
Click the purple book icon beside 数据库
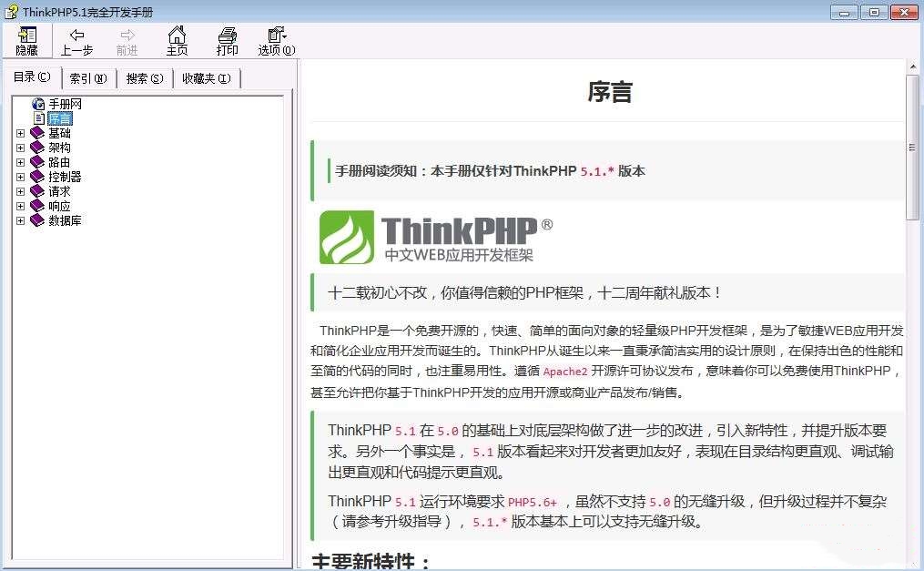pyautogui.click(x=37, y=220)
